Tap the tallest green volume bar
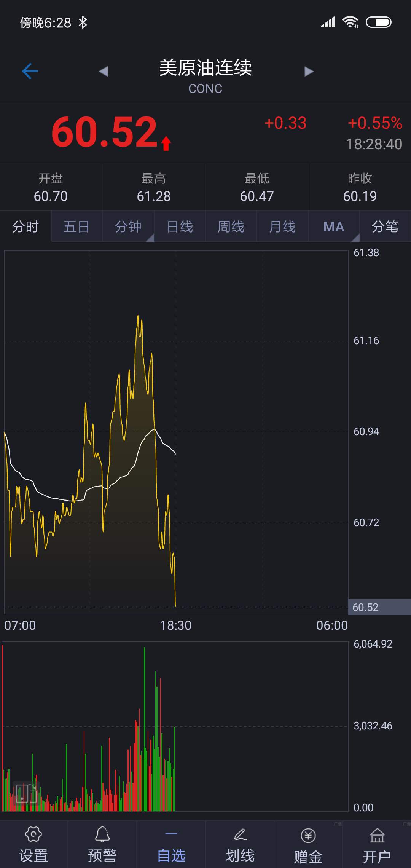Screen dimensions: 411x868 pyautogui.click(x=144, y=728)
